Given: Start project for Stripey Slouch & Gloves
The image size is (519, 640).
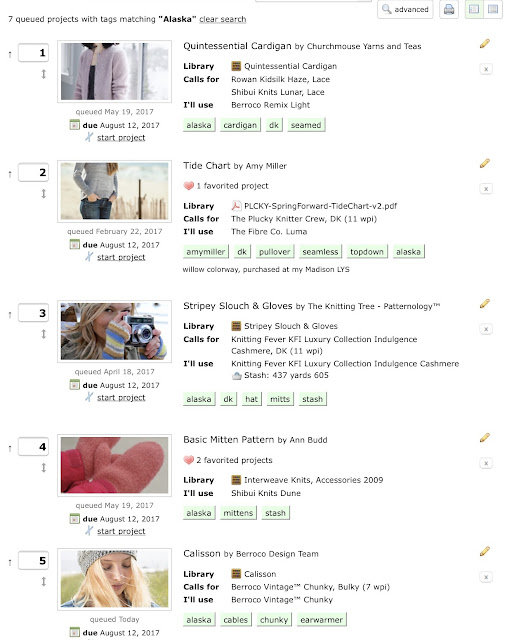Looking at the screenshot, I should tap(121, 397).
